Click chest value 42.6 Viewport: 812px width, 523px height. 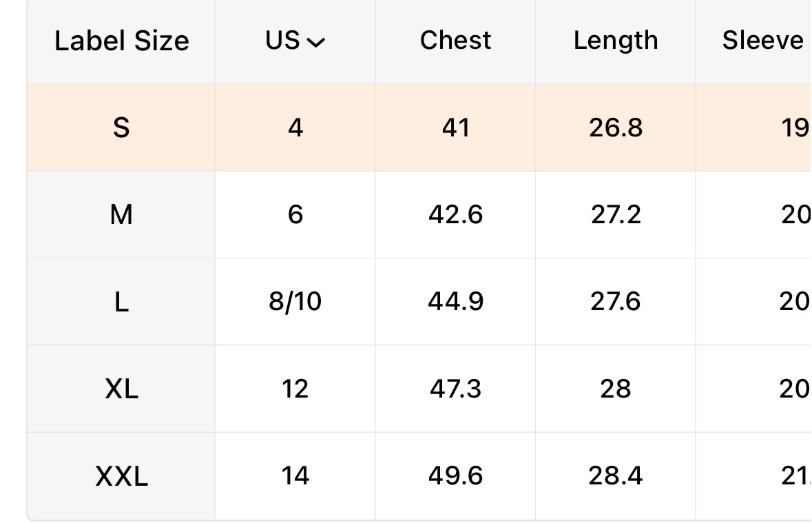point(455,214)
